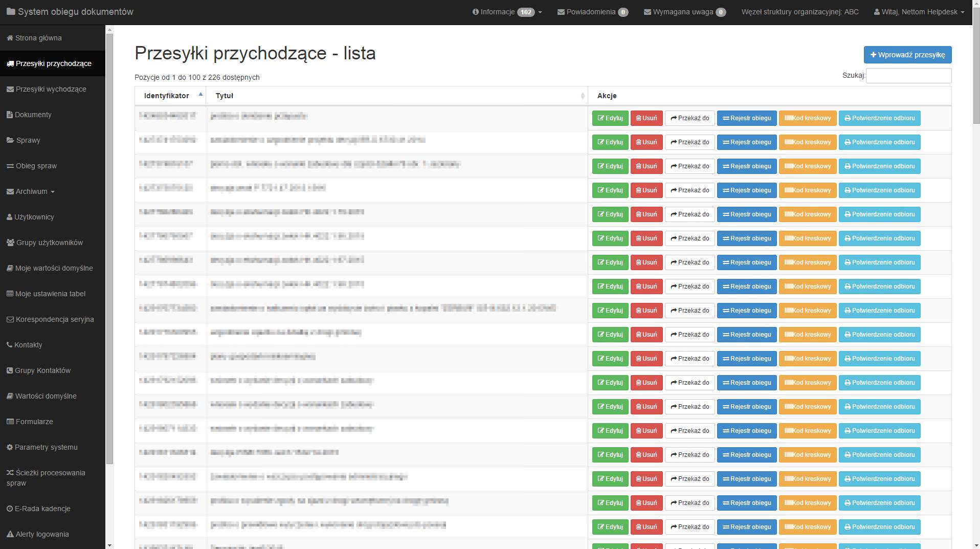This screenshot has height=549, width=980.
Task: Click the clock icon for E-Rada kadencje
Action: pos(10,509)
